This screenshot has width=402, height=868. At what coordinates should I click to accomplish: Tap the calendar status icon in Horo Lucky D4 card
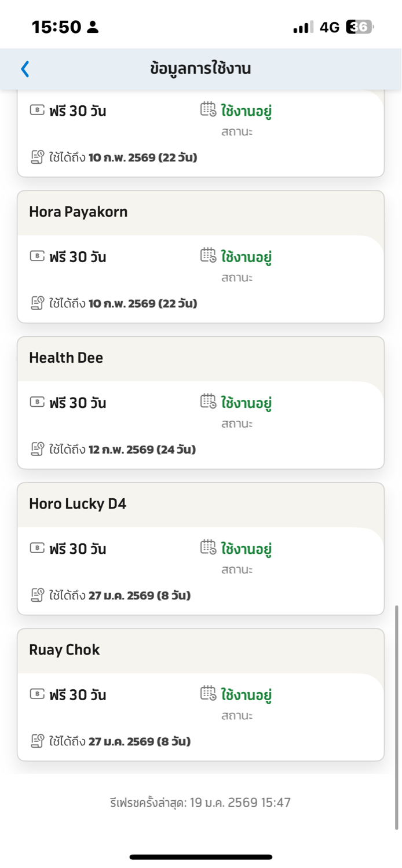click(x=208, y=547)
